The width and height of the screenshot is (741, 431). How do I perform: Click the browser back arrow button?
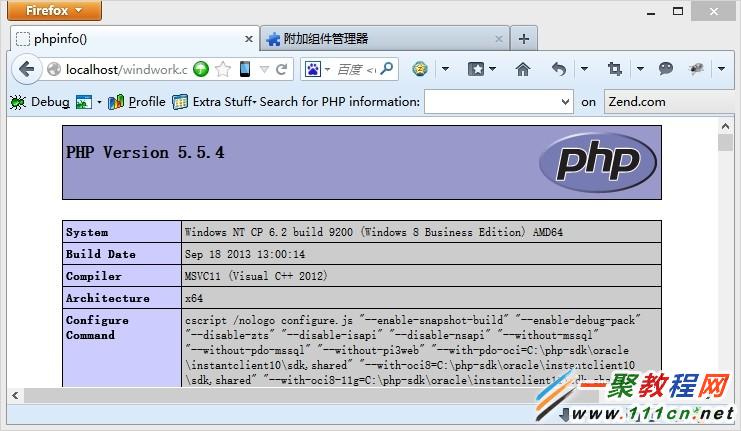[26, 69]
